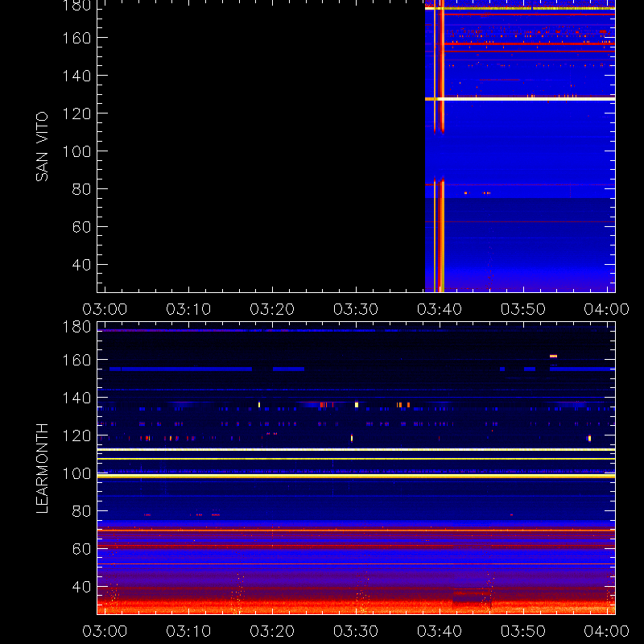Pick the 60 frequency label on San Vito axis

click(x=82, y=227)
